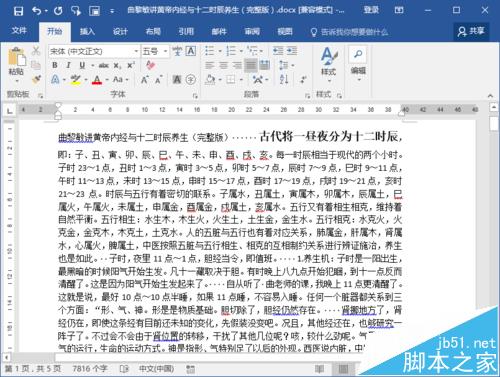
Task: Copy selection with the copy icon
Action: pos(36,65)
